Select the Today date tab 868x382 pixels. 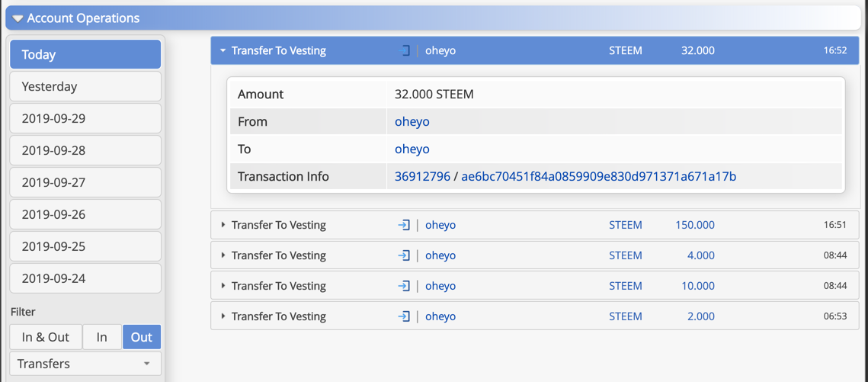(85, 54)
